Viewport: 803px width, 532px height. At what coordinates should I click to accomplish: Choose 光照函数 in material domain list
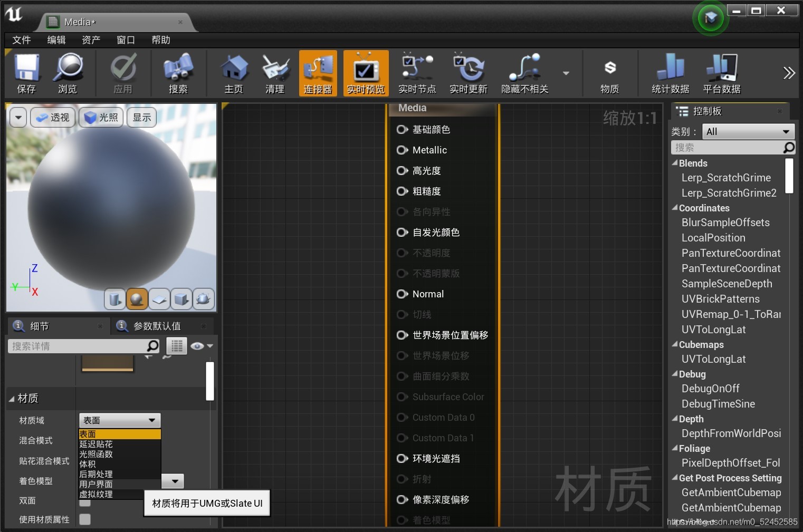[x=119, y=454]
